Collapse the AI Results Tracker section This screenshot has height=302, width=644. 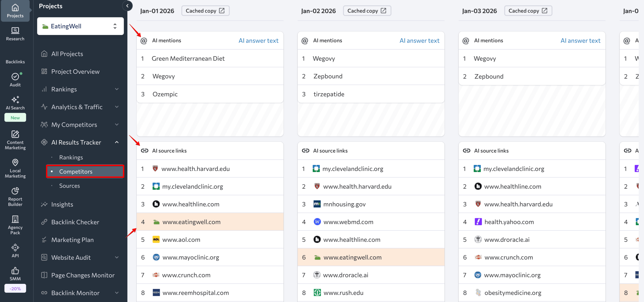point(116,142)
